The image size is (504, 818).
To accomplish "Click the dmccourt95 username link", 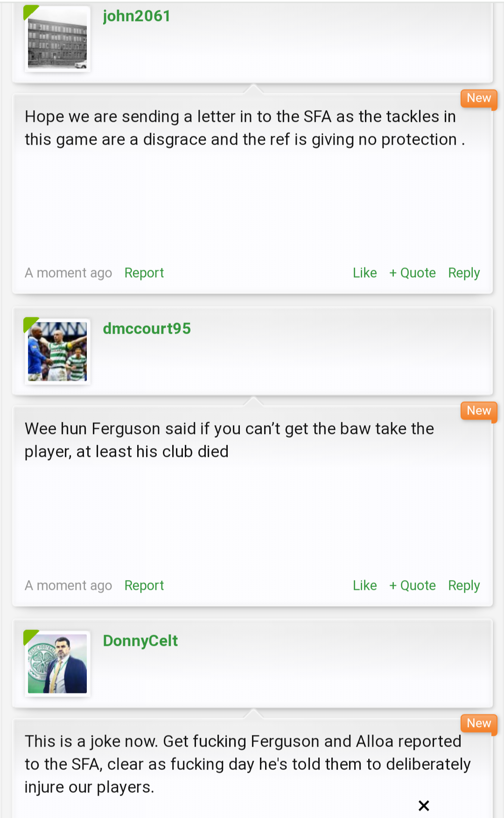I will point(147,329).
